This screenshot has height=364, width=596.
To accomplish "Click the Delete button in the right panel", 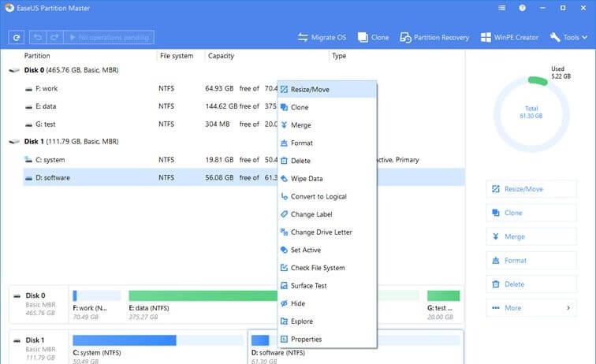I will click(x=531, y=284).
